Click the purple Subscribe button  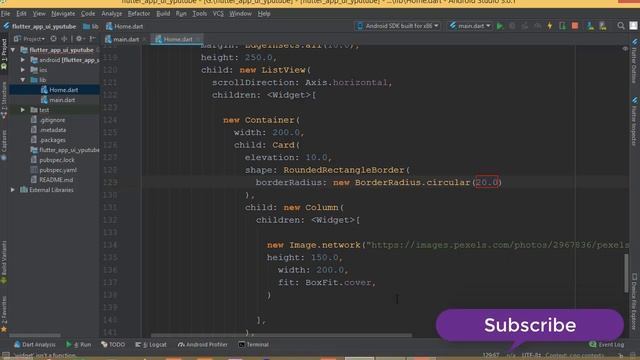click(530, 325)
